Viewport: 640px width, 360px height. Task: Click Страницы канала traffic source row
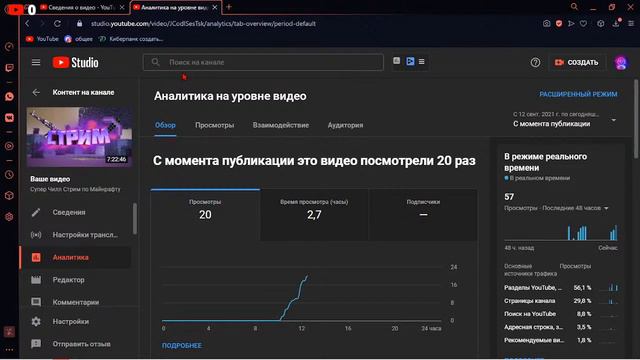(561, 301)
